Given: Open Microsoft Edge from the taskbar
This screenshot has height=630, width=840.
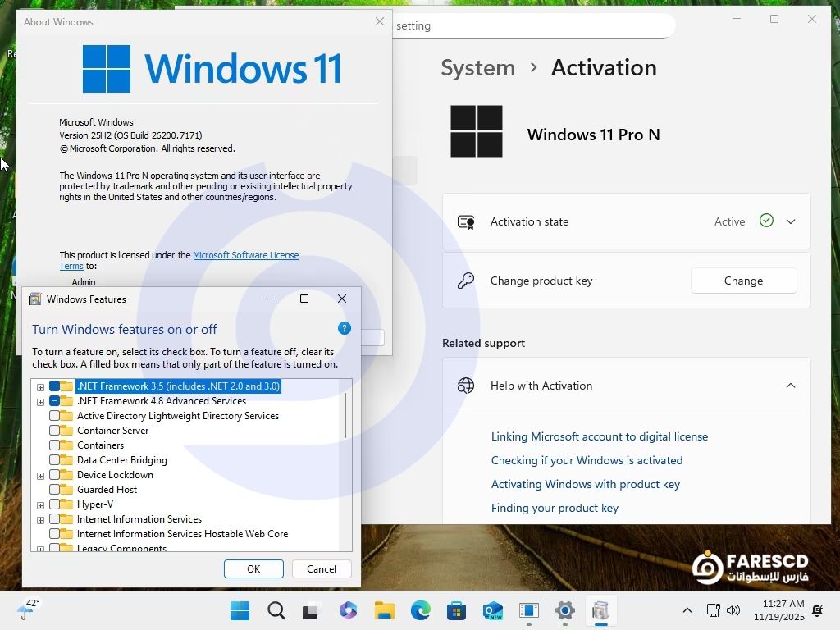Looking at the screenshot, I should tap(421, 611).
